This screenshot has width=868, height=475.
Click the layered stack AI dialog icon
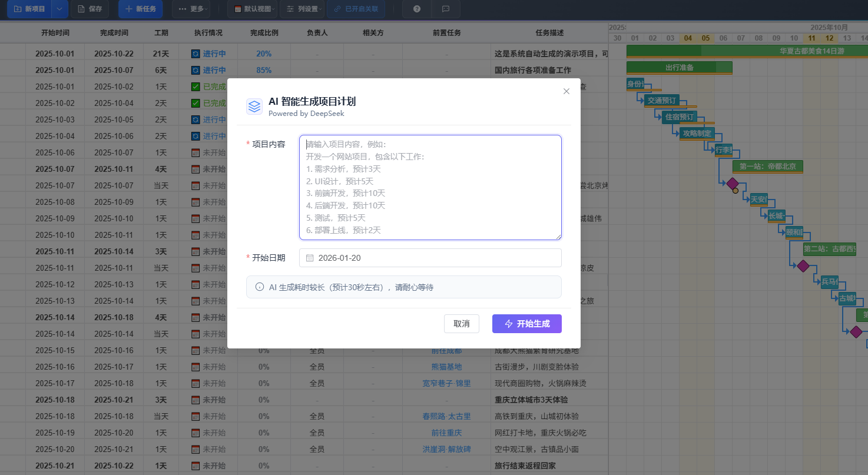(254, 107)
